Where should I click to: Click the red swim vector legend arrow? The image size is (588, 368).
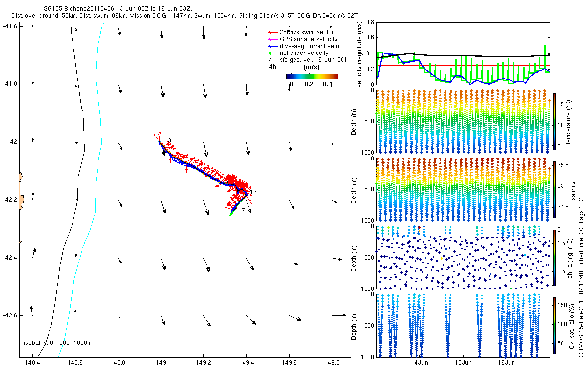point(271,32)
